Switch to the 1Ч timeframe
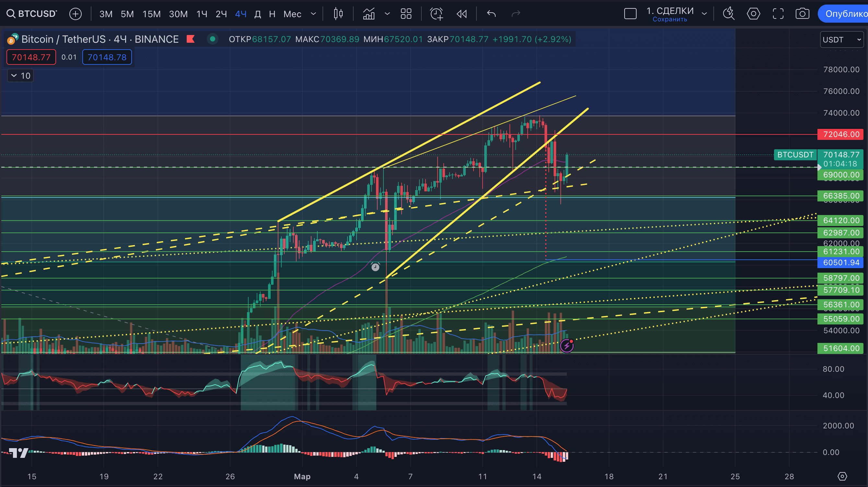 202,14
